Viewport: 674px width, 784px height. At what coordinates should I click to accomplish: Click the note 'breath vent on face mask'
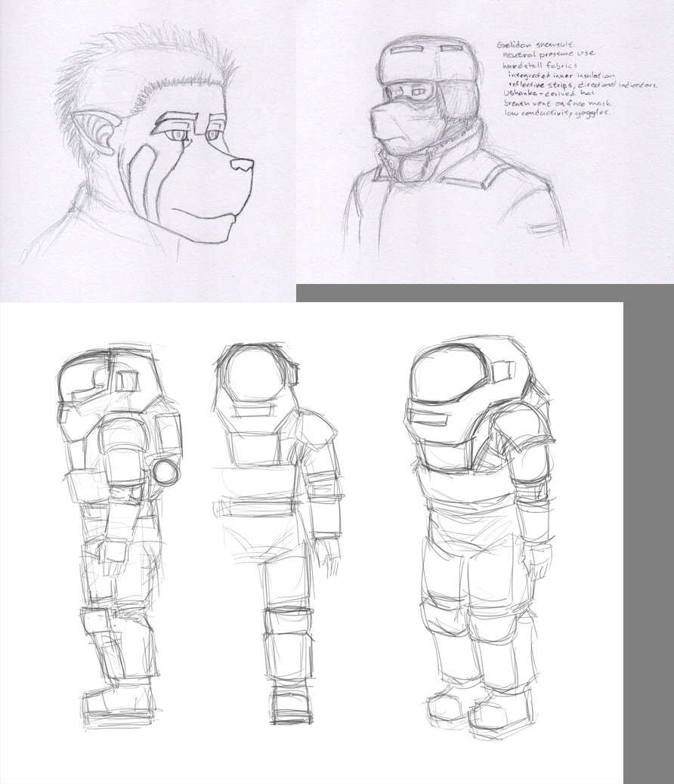click(x=557, y=103)
